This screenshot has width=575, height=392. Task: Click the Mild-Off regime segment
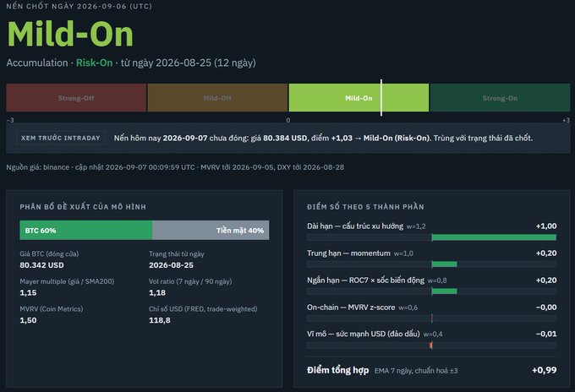pos(217,98)
